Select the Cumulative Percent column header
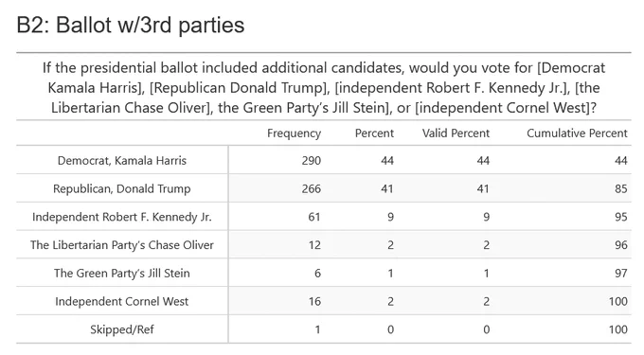The width and height of the screenshot is (644, 355). coord(577,133)
